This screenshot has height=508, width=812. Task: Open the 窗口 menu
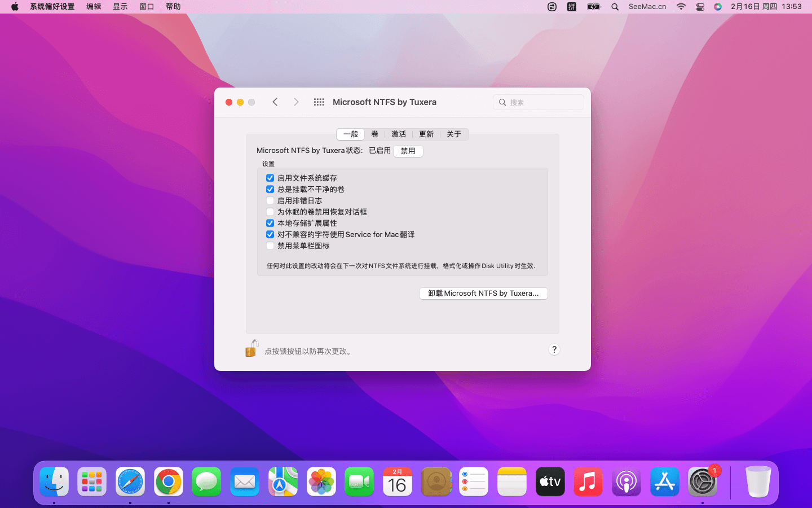[x=147, y=7]
